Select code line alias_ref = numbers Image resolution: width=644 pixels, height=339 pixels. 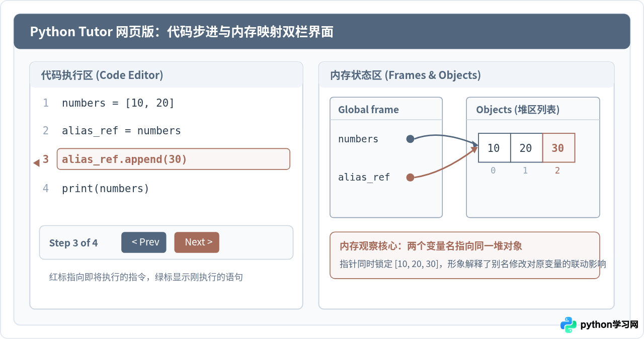(x=121, y=131)
